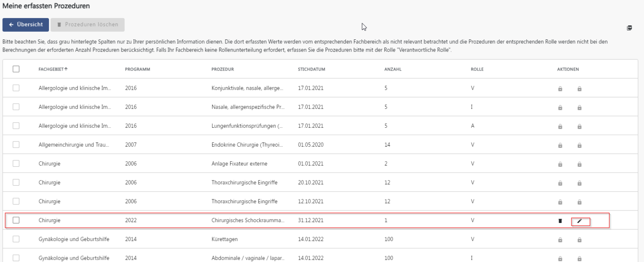
Task: Select checkbox for Thoraxchirurgische row dated 12.10.2021
Action: [16, 201]
